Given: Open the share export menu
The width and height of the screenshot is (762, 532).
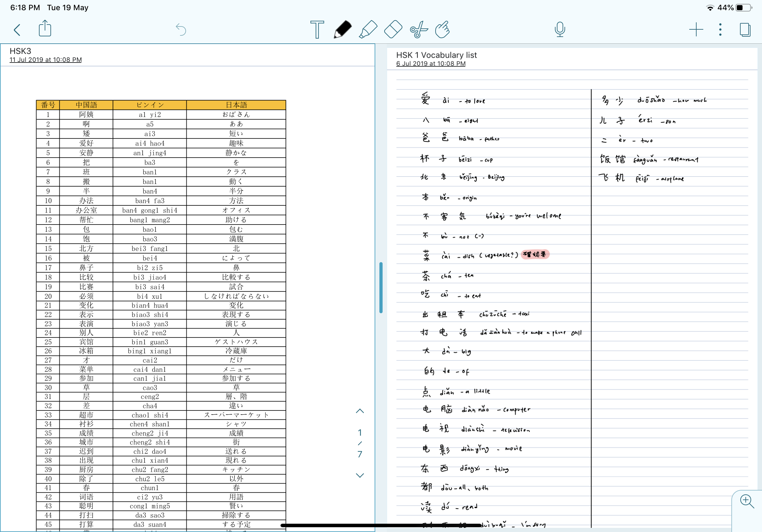Looking at the screenshot, I should pos(45,28).
